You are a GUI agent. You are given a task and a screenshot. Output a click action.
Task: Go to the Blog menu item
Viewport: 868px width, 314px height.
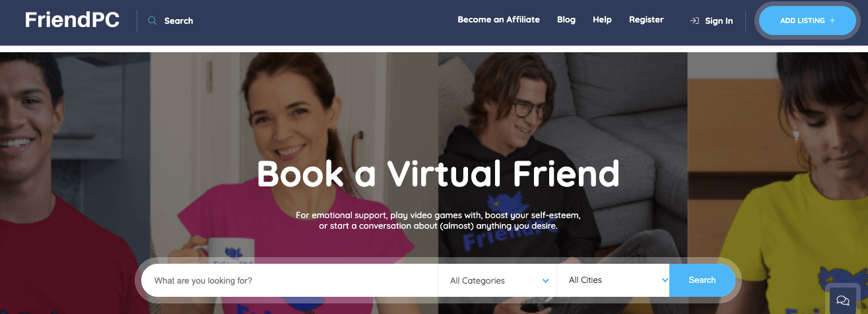pos(566,20)
